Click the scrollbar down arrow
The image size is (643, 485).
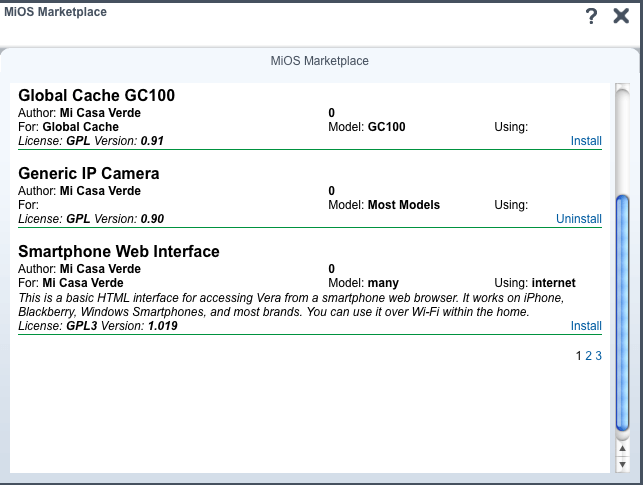pos(622,465)
